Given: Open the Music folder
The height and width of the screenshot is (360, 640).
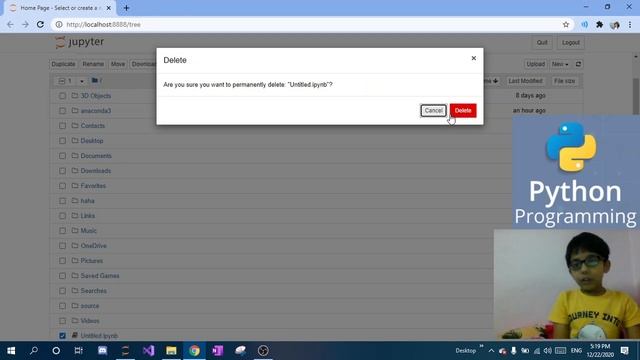Looking at the screenshot, I should pos(88,231).
